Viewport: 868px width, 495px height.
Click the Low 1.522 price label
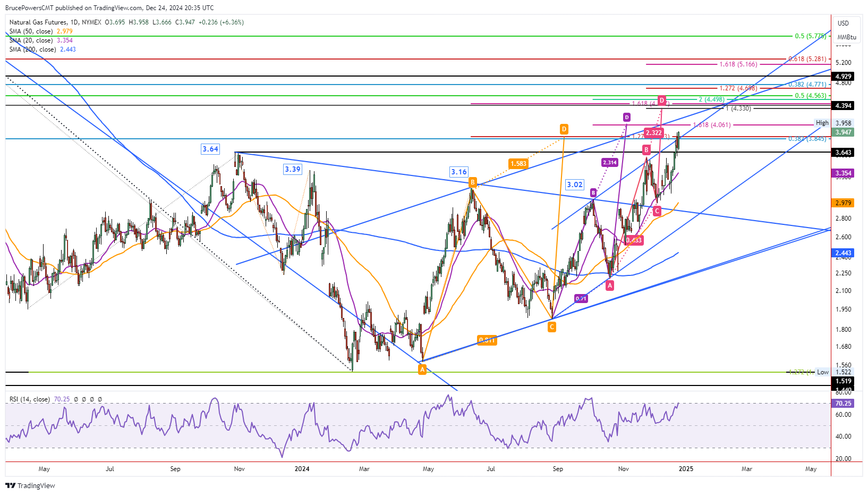[x=835, y=372]
